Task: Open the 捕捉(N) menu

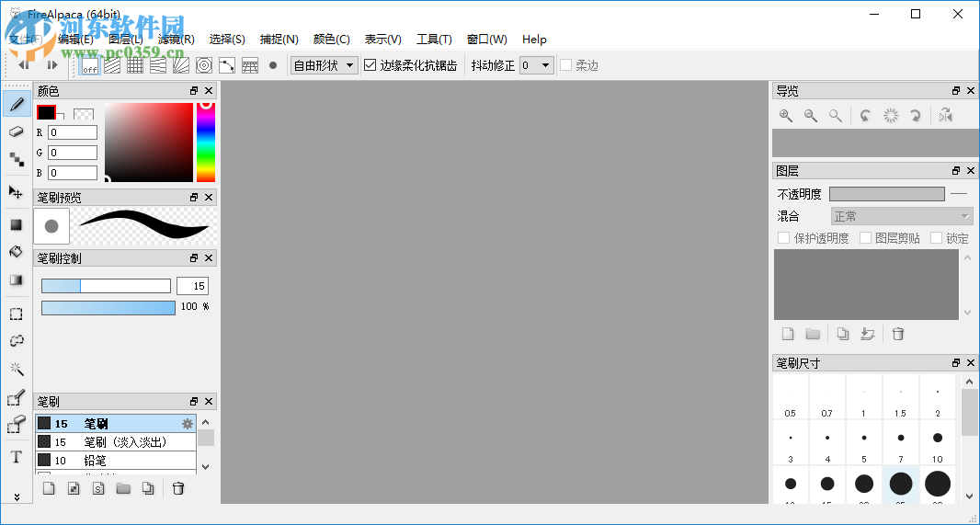Action: 279,40
